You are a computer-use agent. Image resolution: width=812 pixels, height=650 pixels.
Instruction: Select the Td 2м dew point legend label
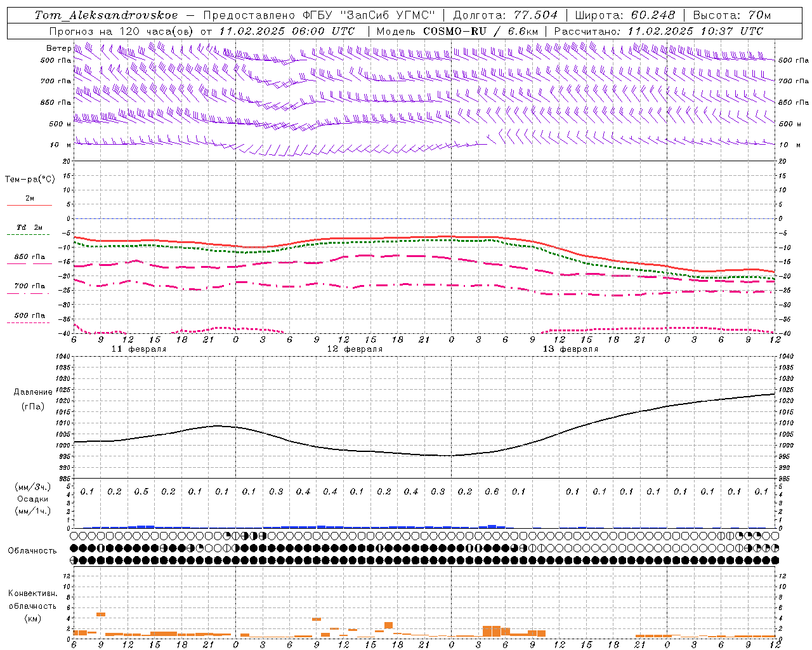tap(30, 227)
